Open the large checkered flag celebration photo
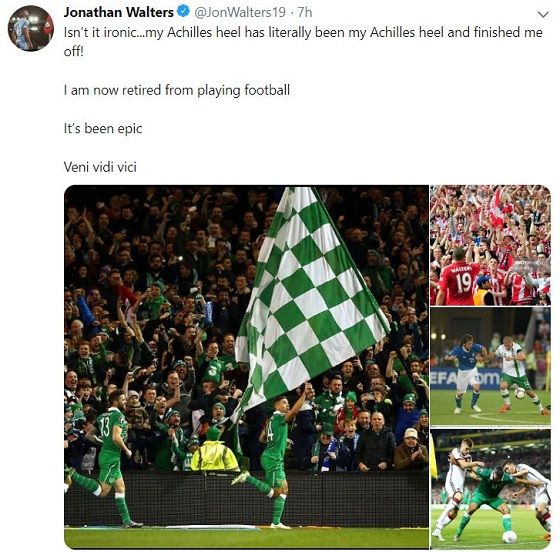The image size is (560, 552). pyautogui.click(x=246, y=367)
